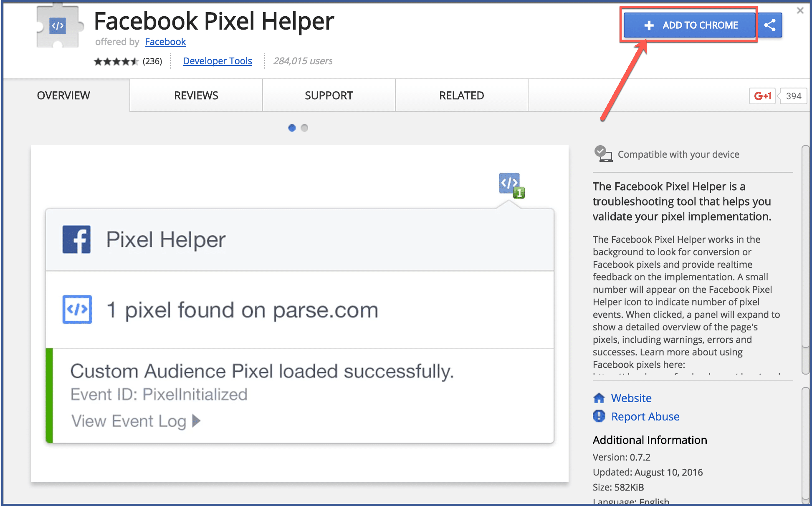The width and height of the screenshot is (812, 506).
Task: Click the Facebook Pixel Helper icon
Action: pos(511,184)
